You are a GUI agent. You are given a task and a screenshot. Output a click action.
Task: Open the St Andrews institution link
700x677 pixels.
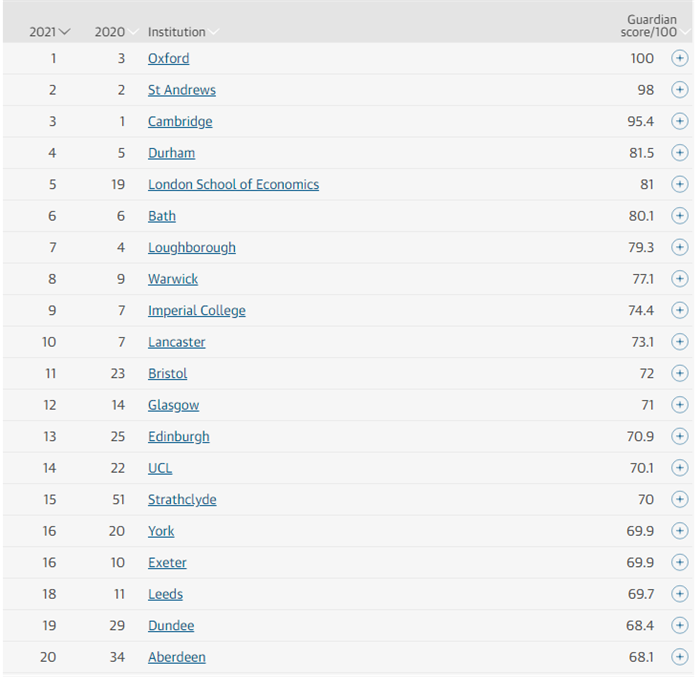click(182, 90)
